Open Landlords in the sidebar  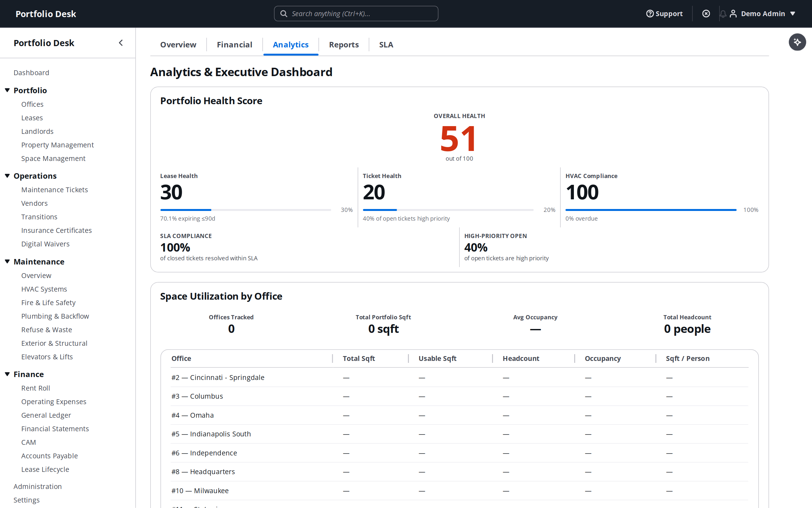37,131
